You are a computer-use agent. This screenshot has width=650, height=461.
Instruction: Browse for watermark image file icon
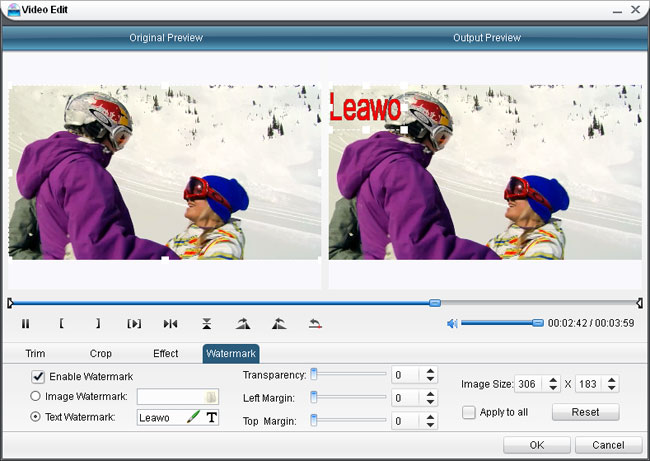tap(211, 397)
